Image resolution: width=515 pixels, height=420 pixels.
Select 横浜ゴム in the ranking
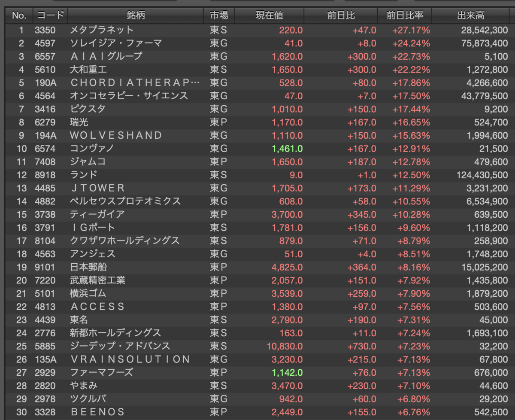88,293
